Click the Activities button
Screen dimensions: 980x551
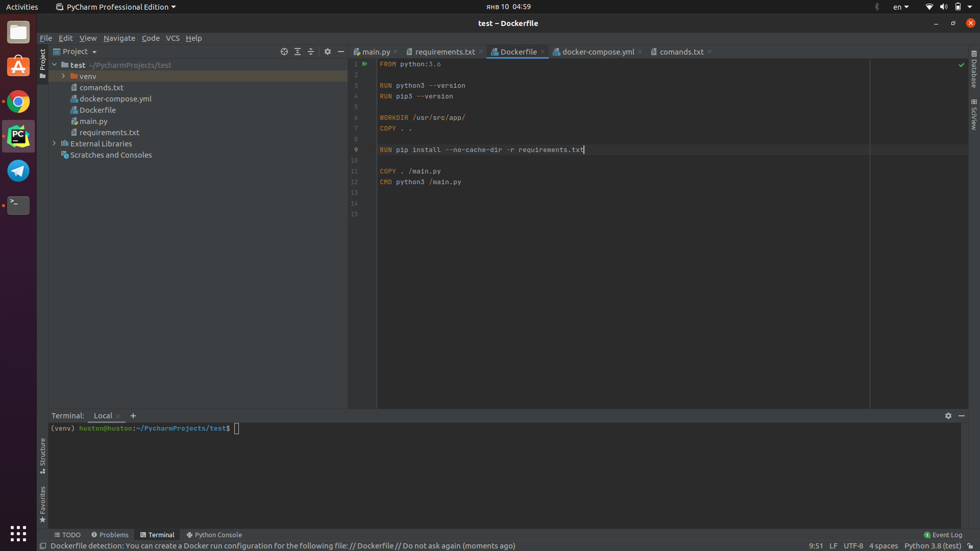(22, 7)
